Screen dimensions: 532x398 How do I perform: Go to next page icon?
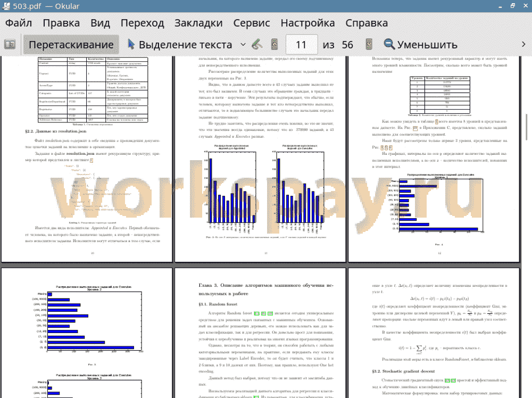(369, 45)
